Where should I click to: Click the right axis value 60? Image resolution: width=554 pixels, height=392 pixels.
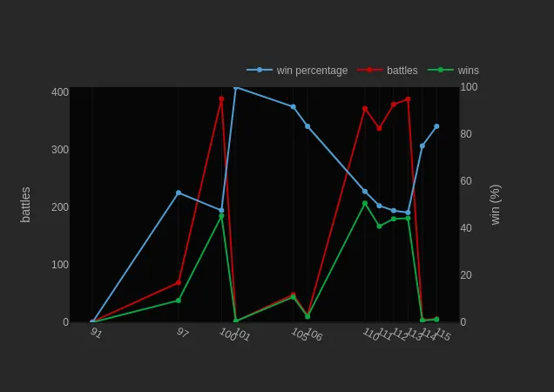coord(466,181)
